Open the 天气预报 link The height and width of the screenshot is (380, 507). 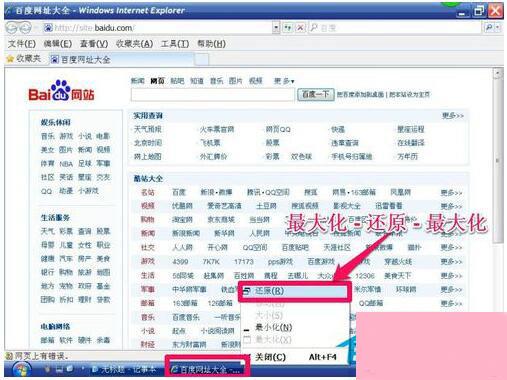[148, 129]
